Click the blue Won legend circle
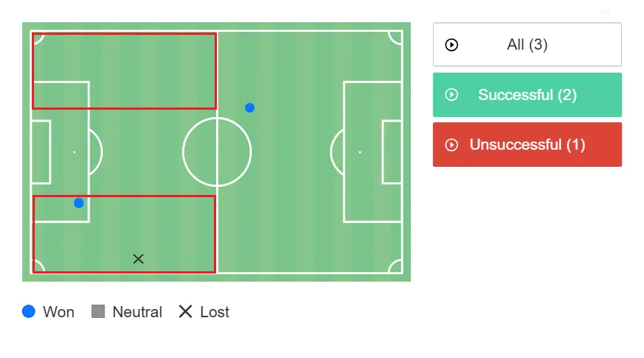The height and width of the screenshot is (358, 644). (x=29, y=311)
